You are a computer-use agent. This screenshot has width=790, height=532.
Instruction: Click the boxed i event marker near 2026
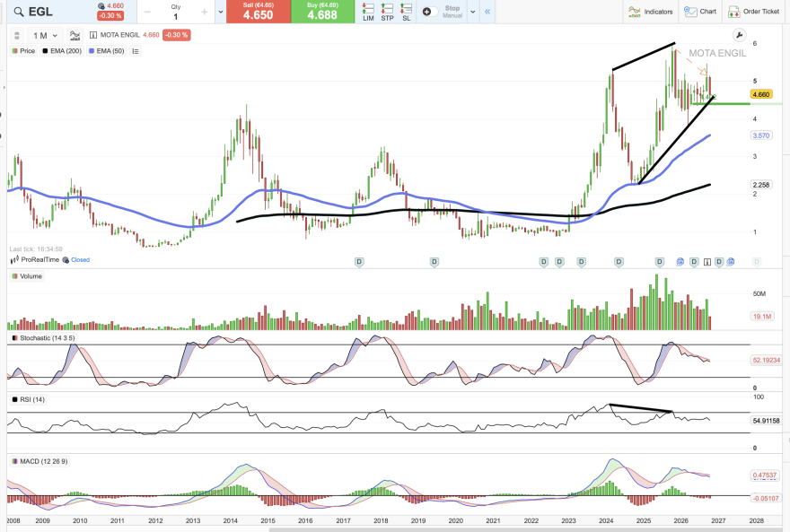pyautogui.click(x=707, y=262)
